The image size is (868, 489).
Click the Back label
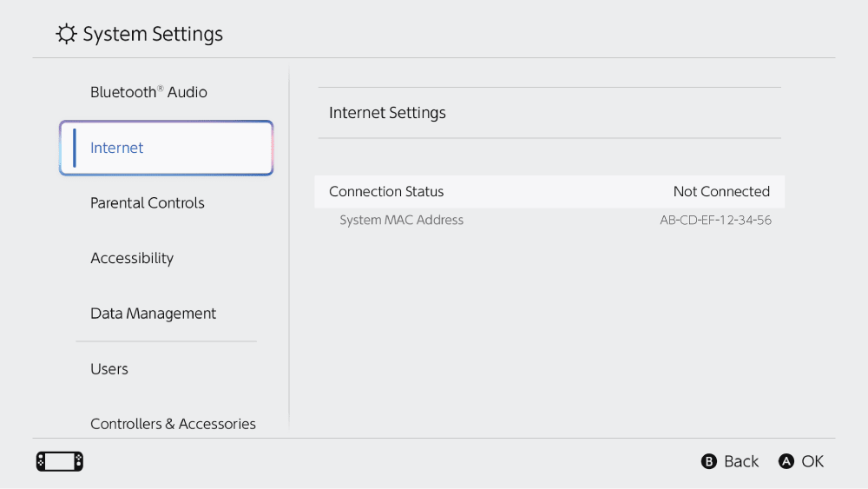click(740, 461)
